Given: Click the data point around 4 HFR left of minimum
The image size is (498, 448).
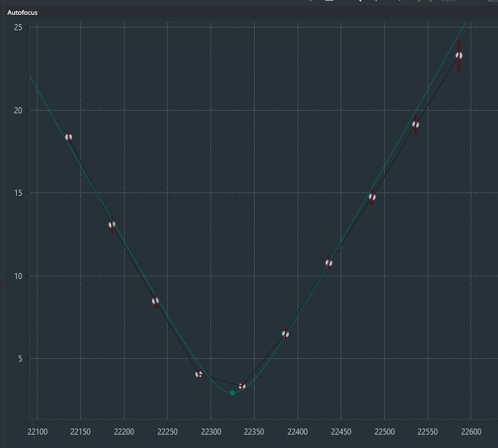Looking at the screenshot, I should (x=199, y=374).
